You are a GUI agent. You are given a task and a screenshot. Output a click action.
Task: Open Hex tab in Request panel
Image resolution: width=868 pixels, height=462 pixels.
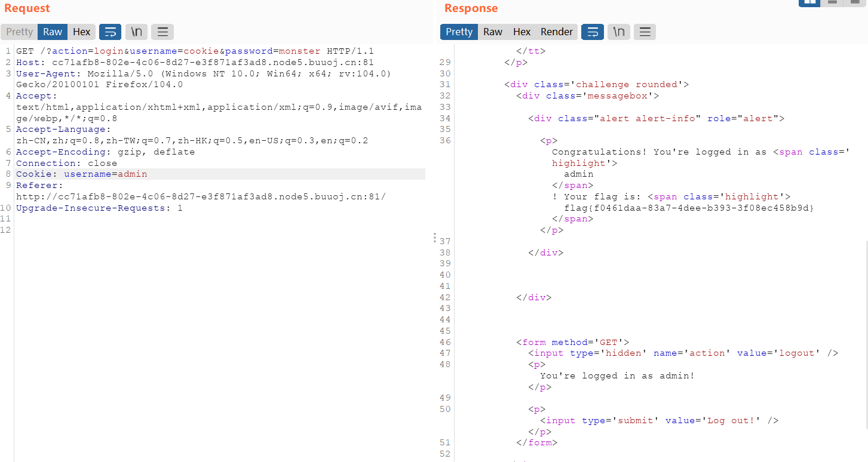[82, 32]
